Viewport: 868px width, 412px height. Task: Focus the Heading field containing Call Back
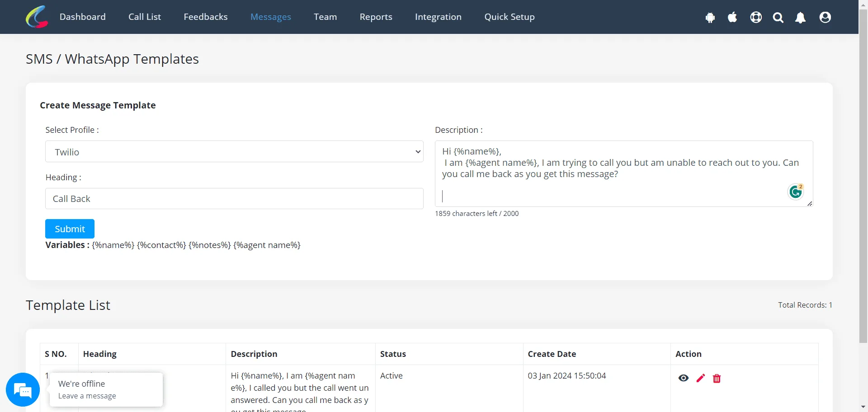pyautogui.click(x=234, y=198)
